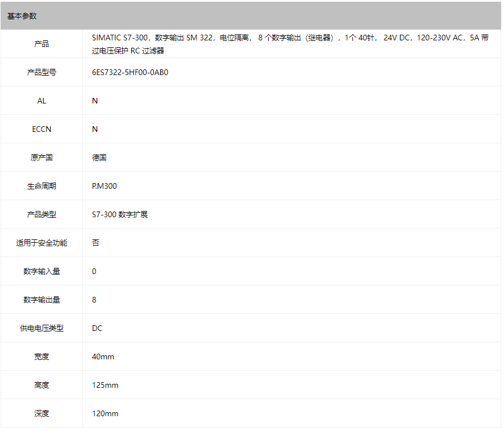504x431 pixels.
Task: Click the 基本参数 table header
Action: (x=251, y=16)
